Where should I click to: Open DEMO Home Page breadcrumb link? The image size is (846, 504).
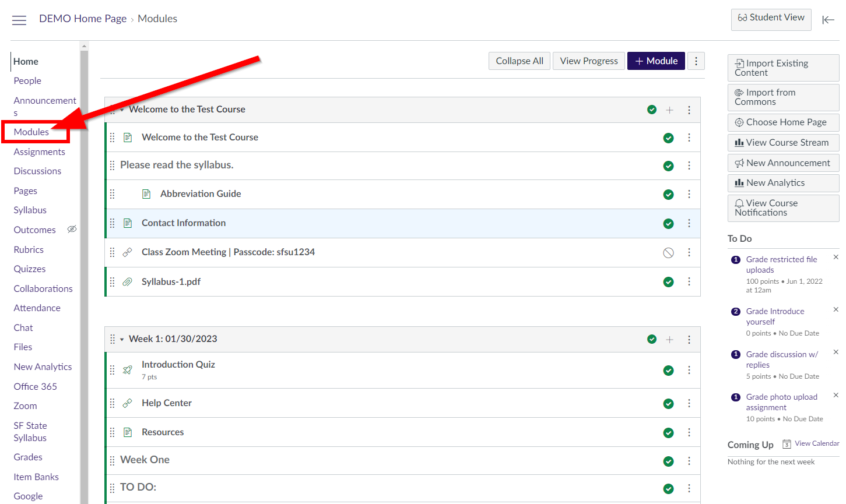pyautogui.click(x=83, y=19)
